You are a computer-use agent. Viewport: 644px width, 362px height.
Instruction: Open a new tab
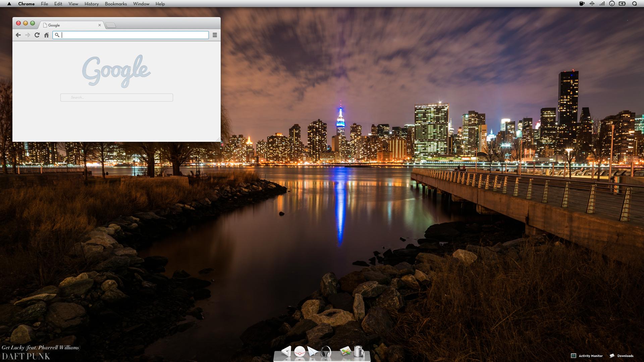click(x=111, y=25)
